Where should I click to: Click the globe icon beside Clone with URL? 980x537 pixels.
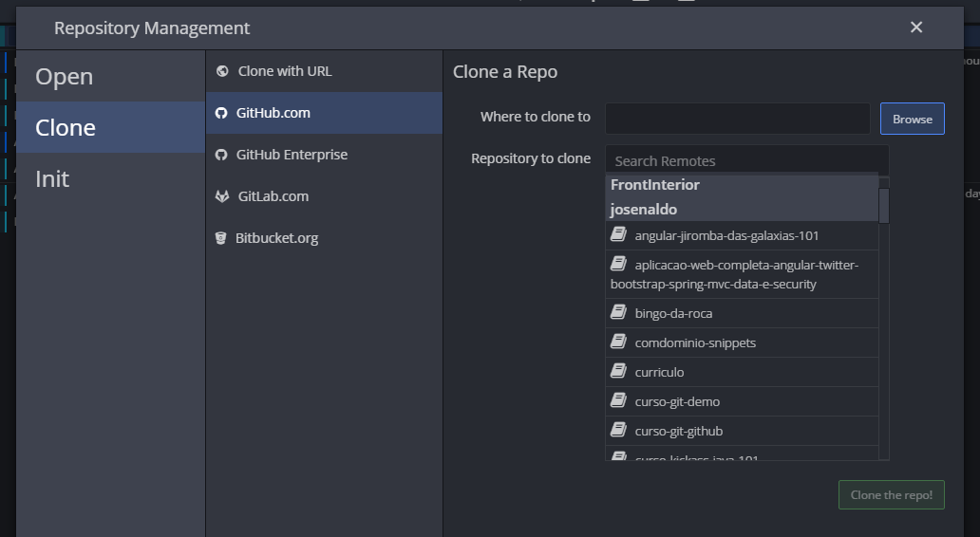pyautogui.click(x=222, y=71)
